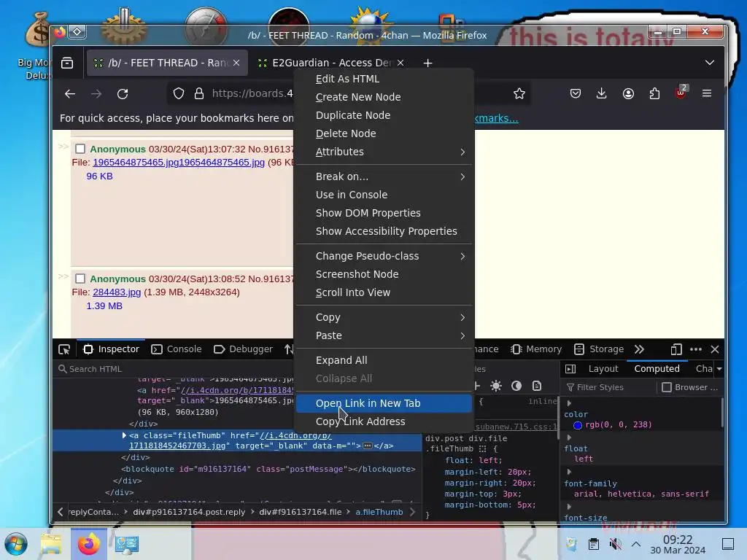This screenshot has height=560, width=747.
Task: Open tracking protection shield icon
Action: (x=179, y=94)
